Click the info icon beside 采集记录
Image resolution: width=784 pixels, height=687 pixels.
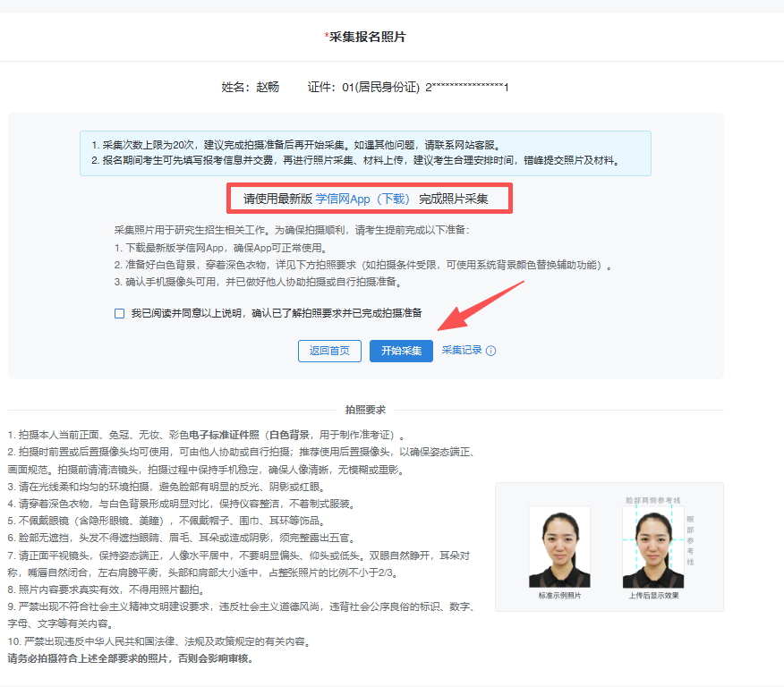point(491,351)
